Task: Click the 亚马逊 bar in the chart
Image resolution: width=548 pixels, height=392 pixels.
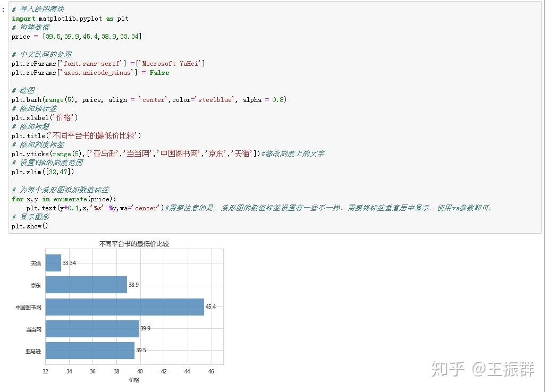Action: click(x=89, y=351)
